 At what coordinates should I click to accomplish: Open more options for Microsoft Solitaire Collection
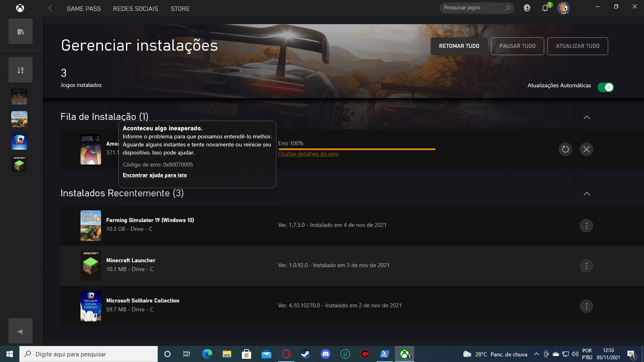[586, 306]
